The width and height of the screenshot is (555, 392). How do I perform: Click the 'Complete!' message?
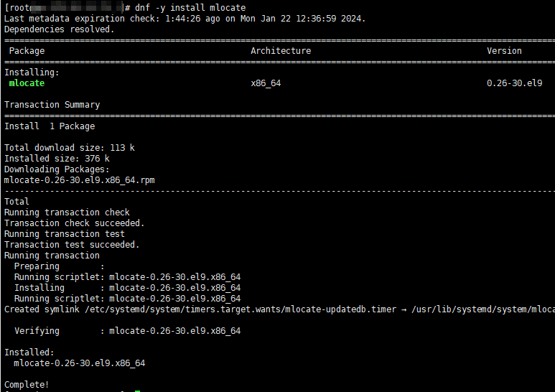(27, 385)
